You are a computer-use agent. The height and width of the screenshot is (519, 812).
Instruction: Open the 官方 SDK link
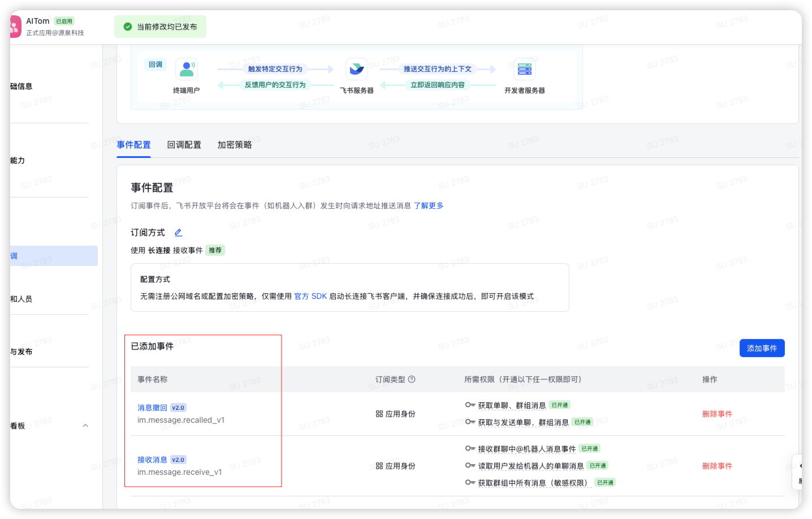pos(310,296)
